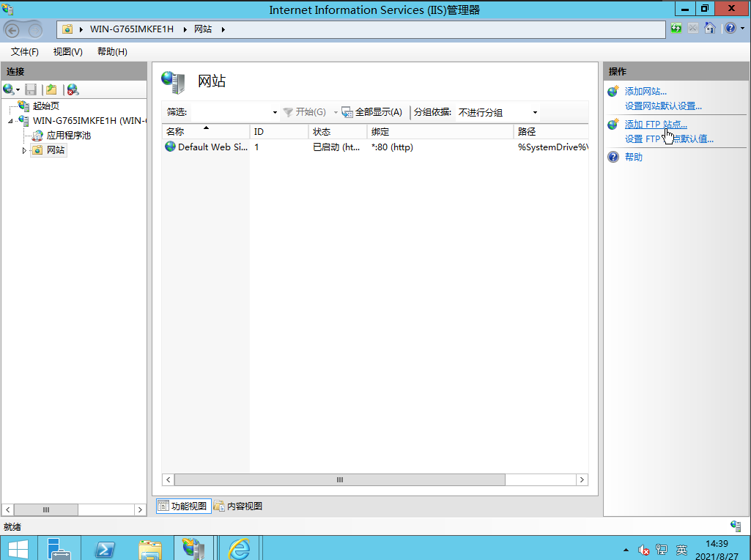
Task: Click 设置网站默认设置... link
Action: point(663,106)
